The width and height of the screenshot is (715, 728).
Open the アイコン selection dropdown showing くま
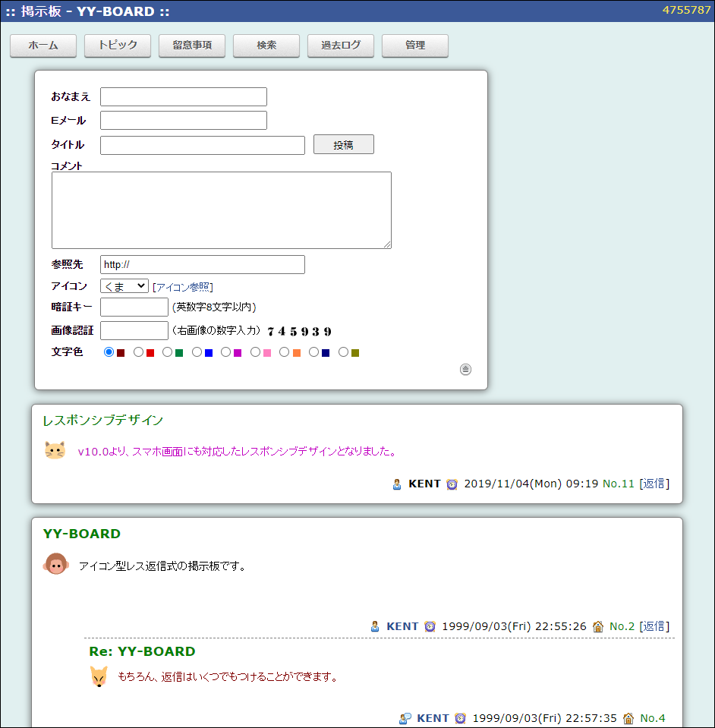124,286
